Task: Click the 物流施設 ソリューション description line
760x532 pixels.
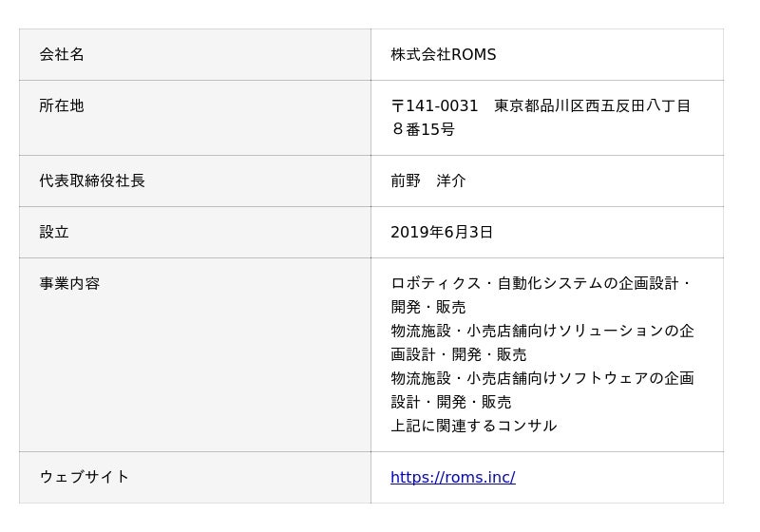Action: tap(542, 331)
